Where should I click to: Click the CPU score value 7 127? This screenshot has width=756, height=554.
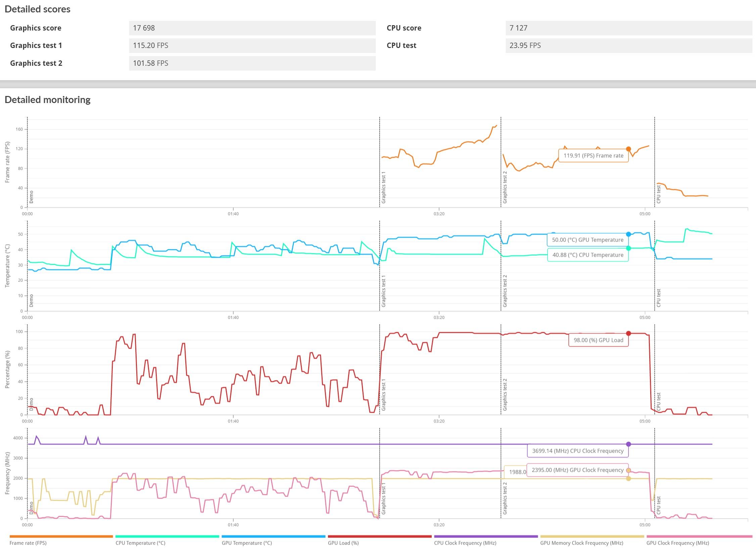point(518,28)
